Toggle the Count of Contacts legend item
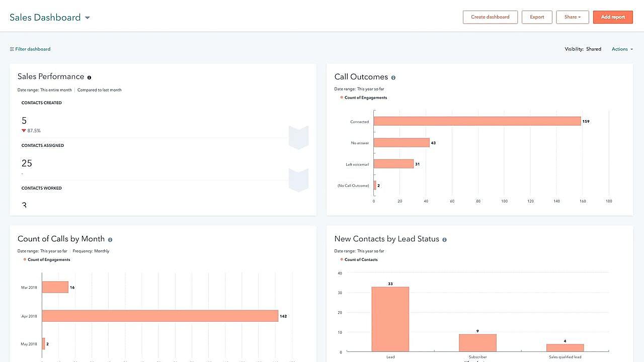The height and width of the screenshot is (362, 644). 359,259
